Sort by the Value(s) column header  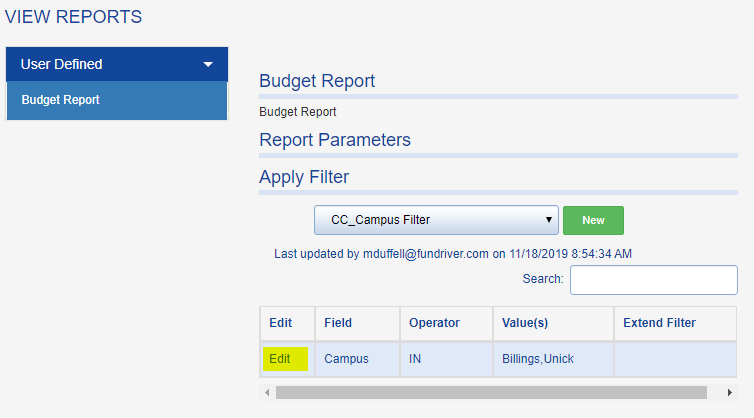(553, 323)
